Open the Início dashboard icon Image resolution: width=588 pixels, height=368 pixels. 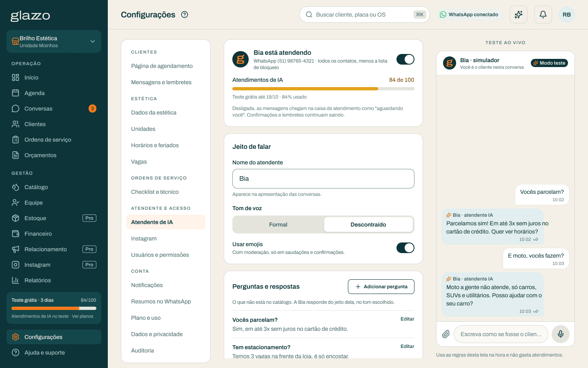(x=16, y=77)
